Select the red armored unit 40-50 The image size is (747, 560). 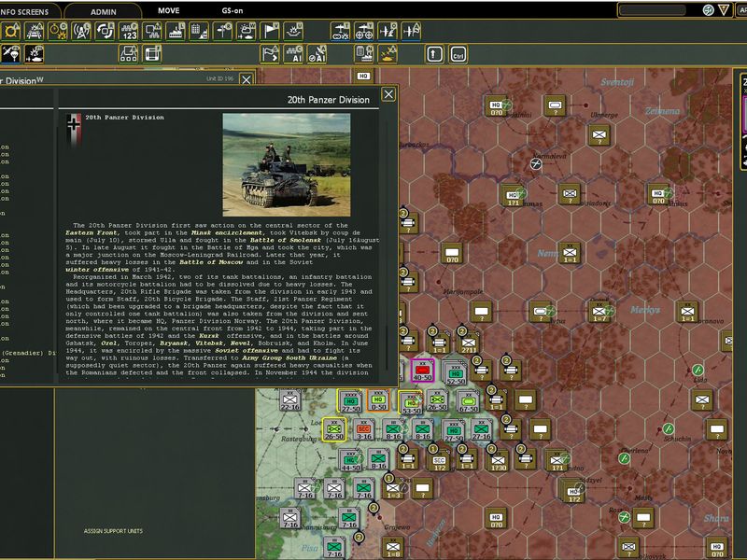pos(423,371)
